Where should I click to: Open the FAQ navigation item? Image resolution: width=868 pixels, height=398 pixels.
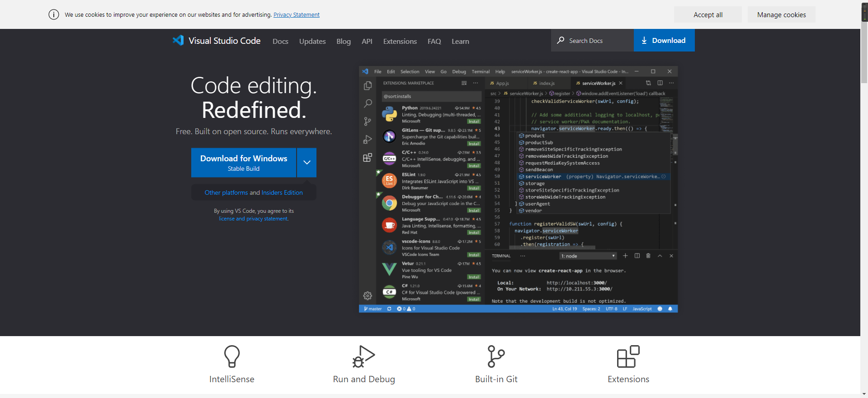(x=434, y=41)
